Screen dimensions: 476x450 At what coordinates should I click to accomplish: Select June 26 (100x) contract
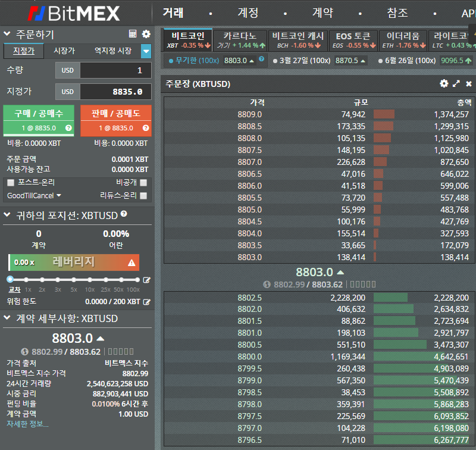[407, 61]
